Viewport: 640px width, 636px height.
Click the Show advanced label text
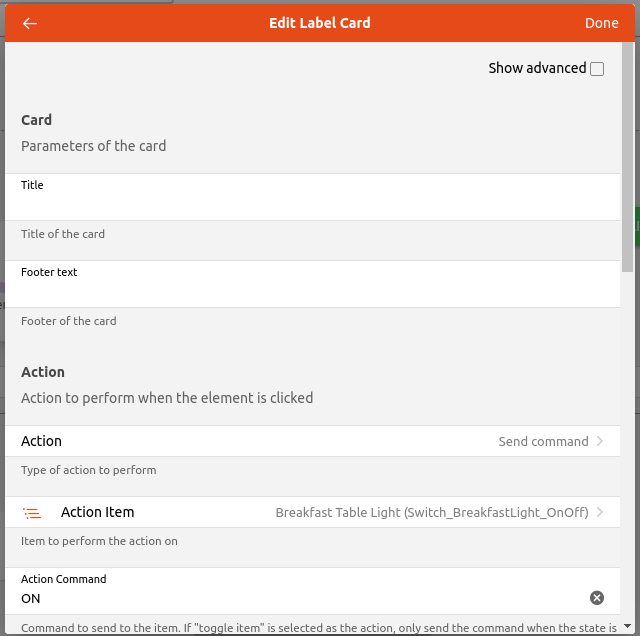pyautogui.click(x=537, y=68)
